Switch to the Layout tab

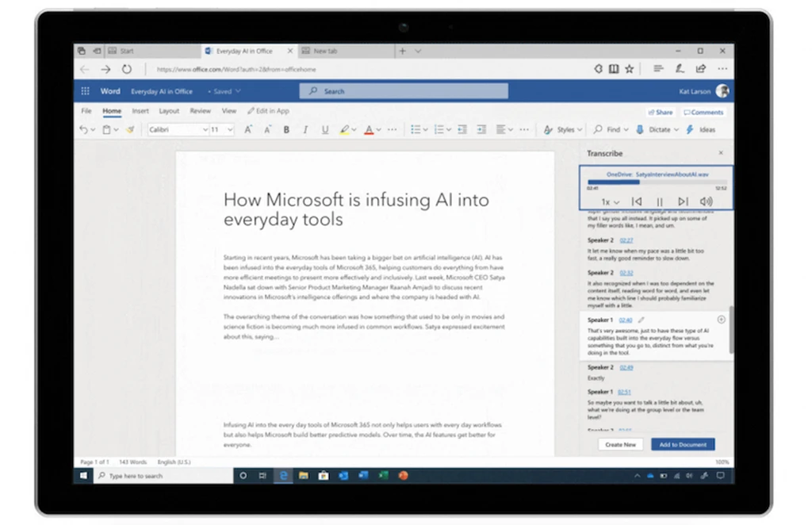point(169,111)
